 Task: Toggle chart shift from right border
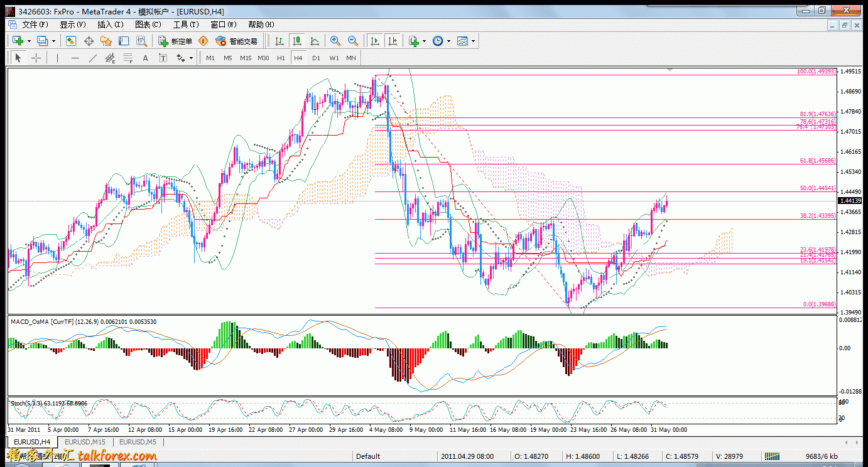[393, 41]
